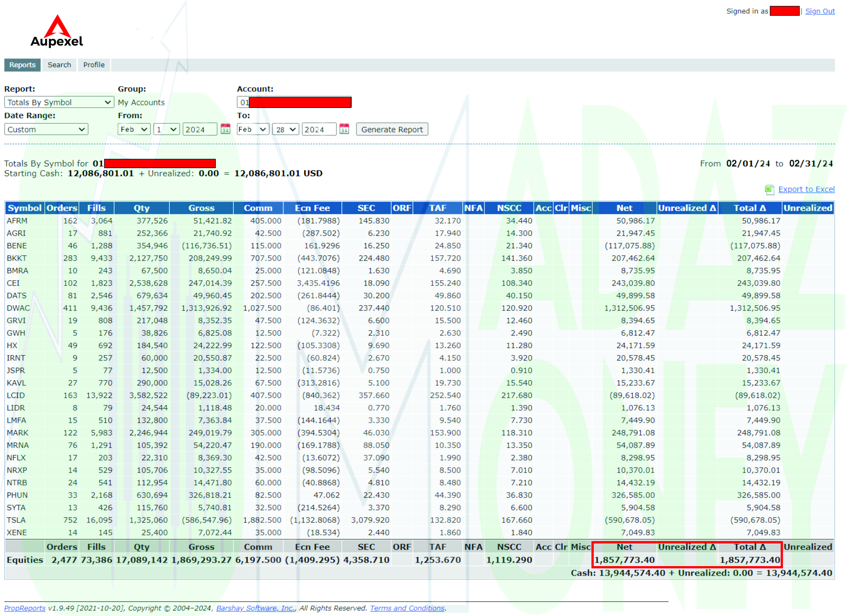847x616 pixels.
Task: Click the Aupexel logo
Action: tap(57, 31)
